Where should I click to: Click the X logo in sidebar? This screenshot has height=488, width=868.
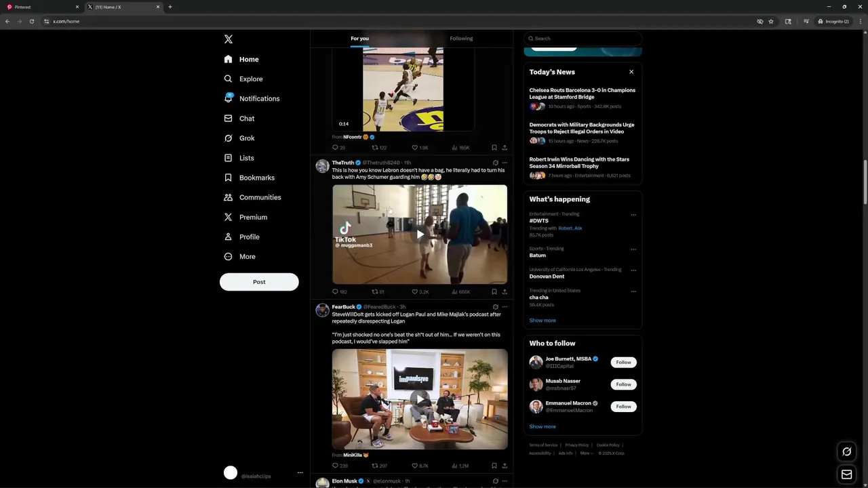pyautogui.click(x=229, y=39)
